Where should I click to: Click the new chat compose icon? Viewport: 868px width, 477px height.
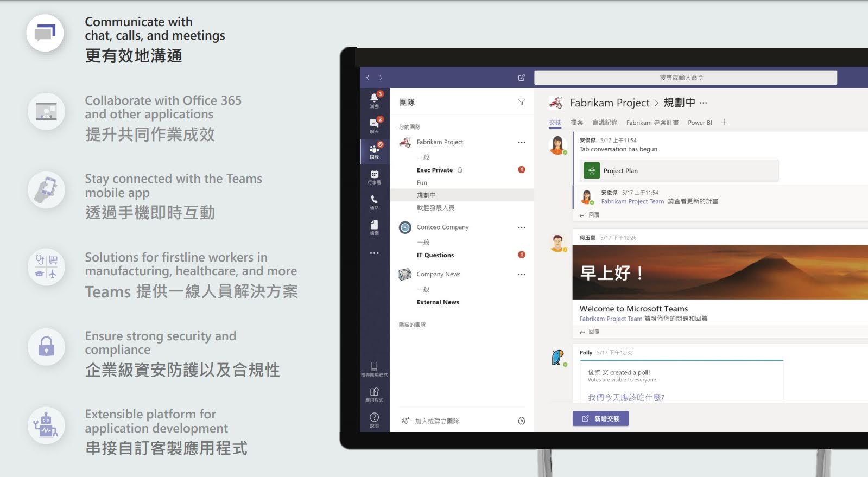(521, 78)
